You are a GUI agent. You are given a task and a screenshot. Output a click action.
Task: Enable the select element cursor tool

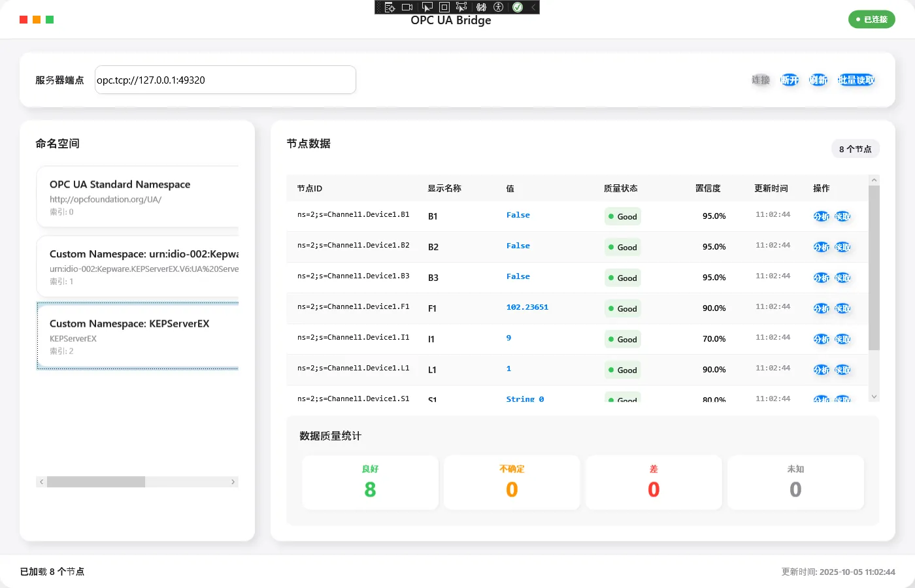(427, 7)
